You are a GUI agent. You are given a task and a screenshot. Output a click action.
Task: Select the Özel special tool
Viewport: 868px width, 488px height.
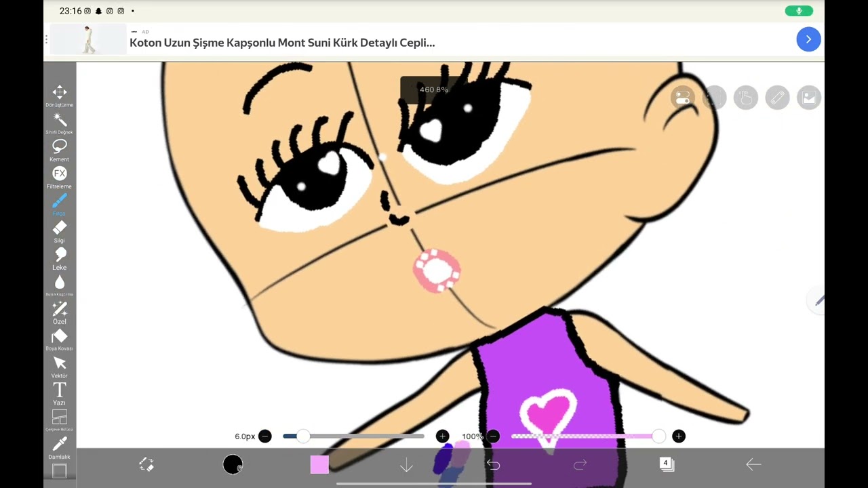tap(60, 312)
